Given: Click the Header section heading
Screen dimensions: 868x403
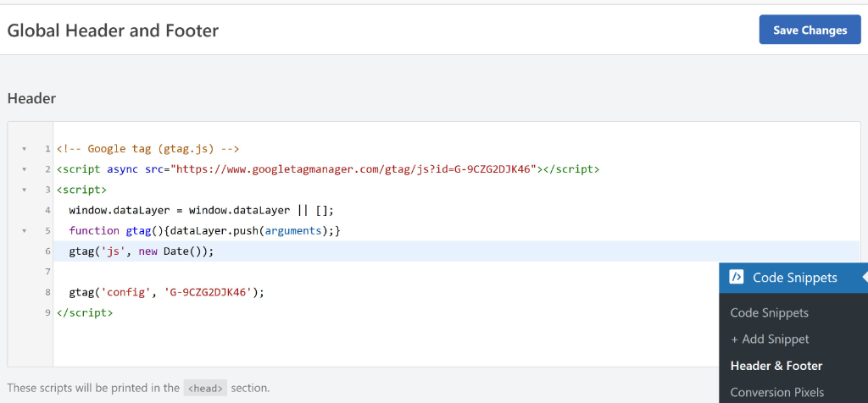Looking at the screenshot, I should pyautogui.click(x=31, y=98).
